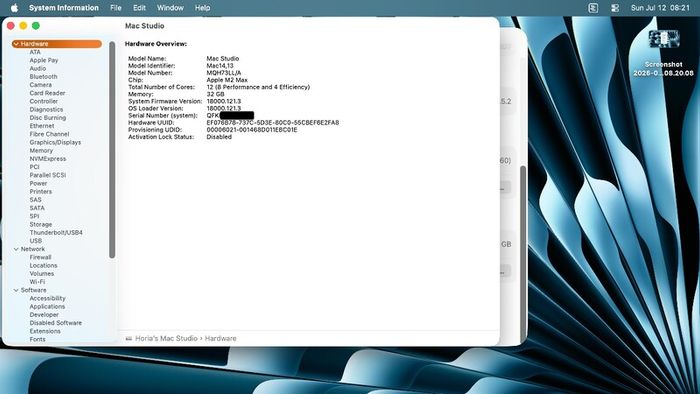This screenshot has width=700, height=394.
Task: Select Applications under Software
Action: pyautogui.click(x=47, y=307)
